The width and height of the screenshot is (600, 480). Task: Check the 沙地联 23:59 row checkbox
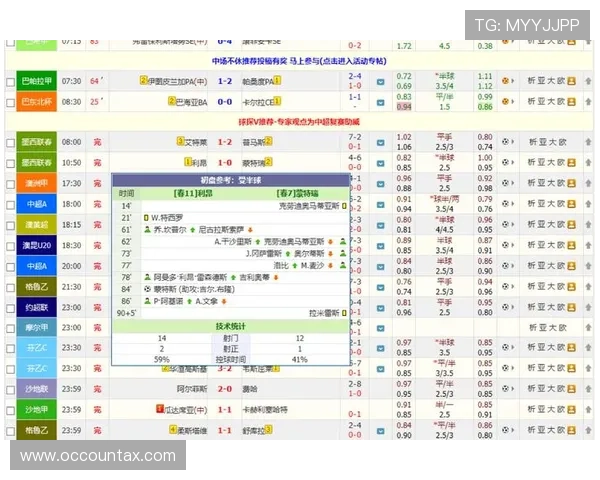click(x=11, y=390)
